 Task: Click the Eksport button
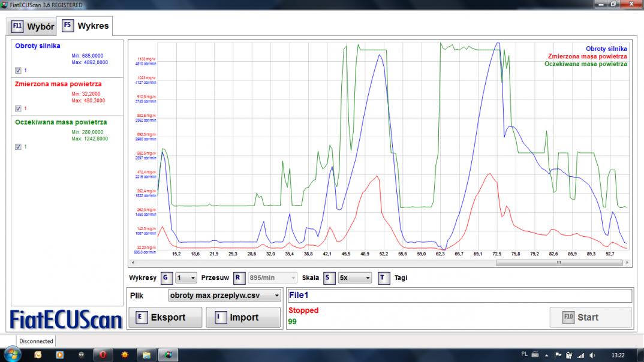tap(165, 317)
